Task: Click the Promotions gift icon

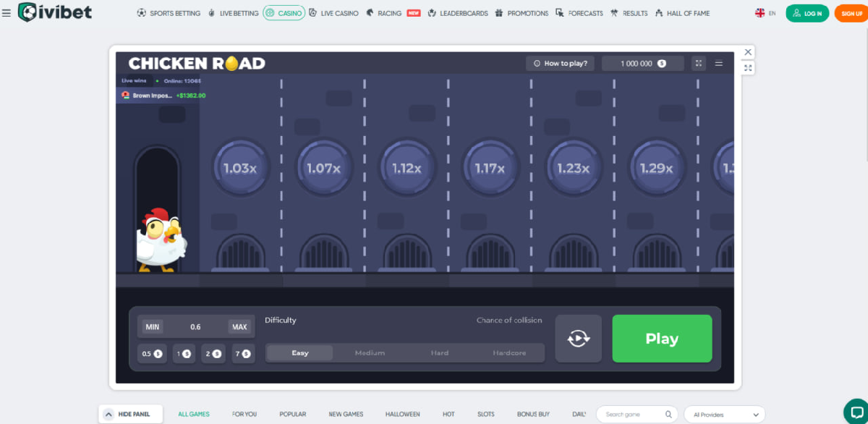Action: pos(498,12)
